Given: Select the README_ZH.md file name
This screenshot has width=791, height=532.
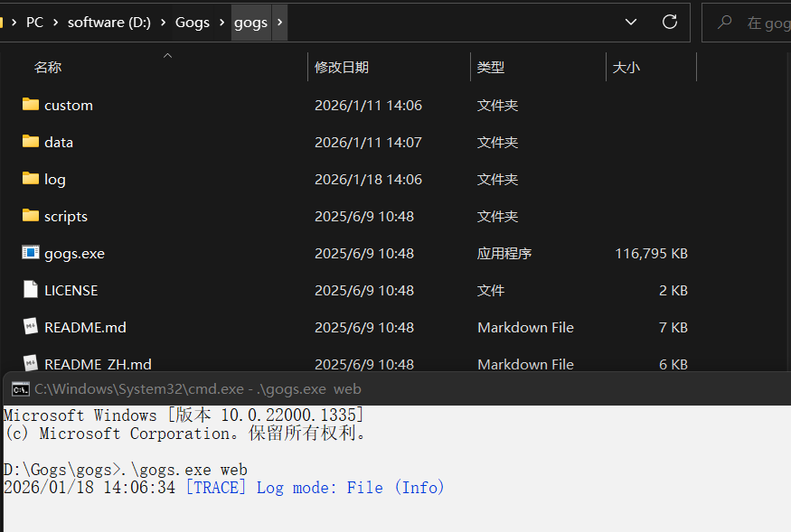Looking at the screenshot, I should [x=98, y=364].
